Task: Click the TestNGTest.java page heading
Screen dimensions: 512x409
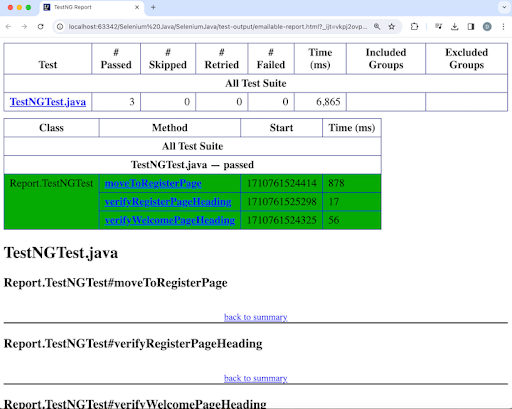Action: point(61,253)
